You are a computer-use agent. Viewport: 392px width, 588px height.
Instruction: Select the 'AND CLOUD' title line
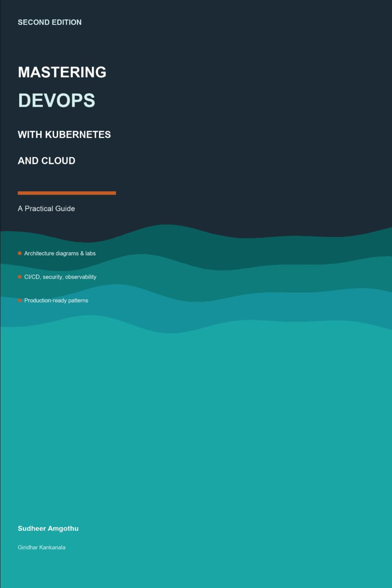click(46, 161)
